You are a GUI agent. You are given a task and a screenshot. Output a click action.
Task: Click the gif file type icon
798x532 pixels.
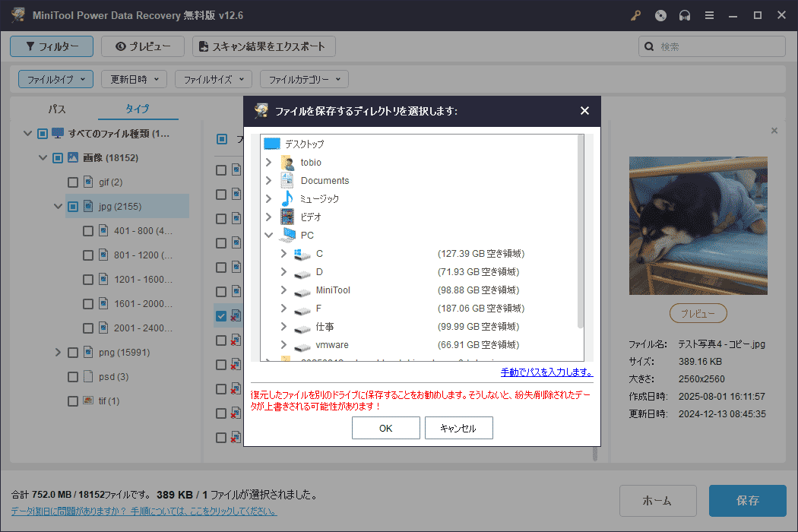pyautogui.click(x=88, y=182)
